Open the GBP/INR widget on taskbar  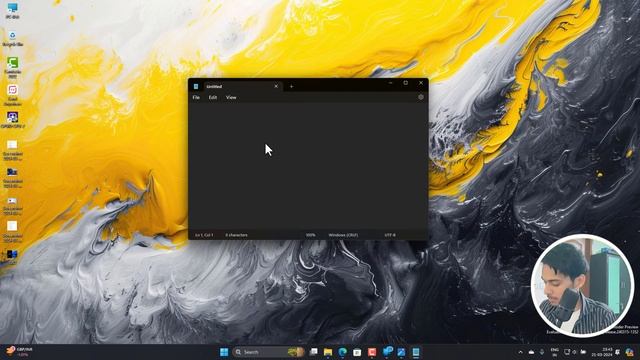19,352
